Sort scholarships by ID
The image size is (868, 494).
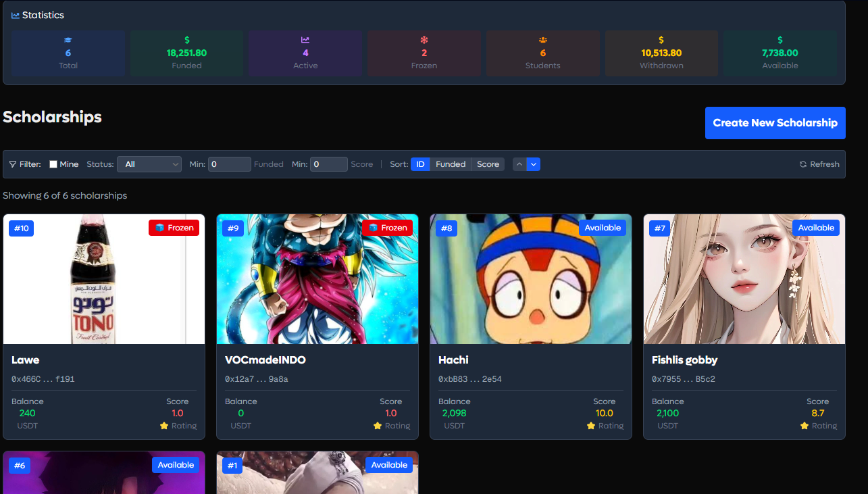[420, 164]
